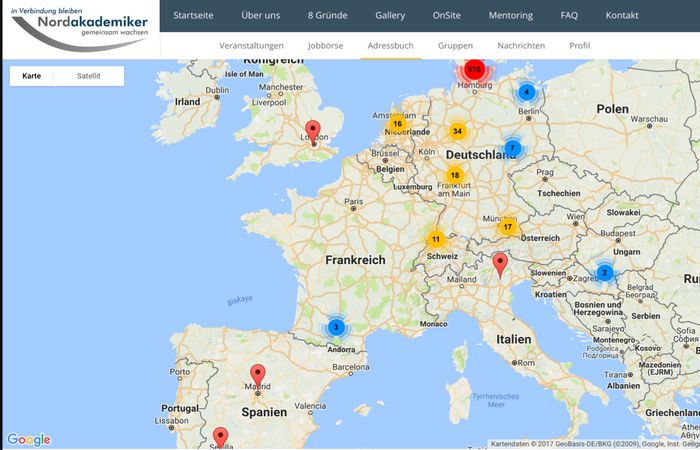The width and height of the screenshot is (700, 450).
Task: Click the blue cluster marker 2 near Zagreb
Action: click(x=604, y=272)
